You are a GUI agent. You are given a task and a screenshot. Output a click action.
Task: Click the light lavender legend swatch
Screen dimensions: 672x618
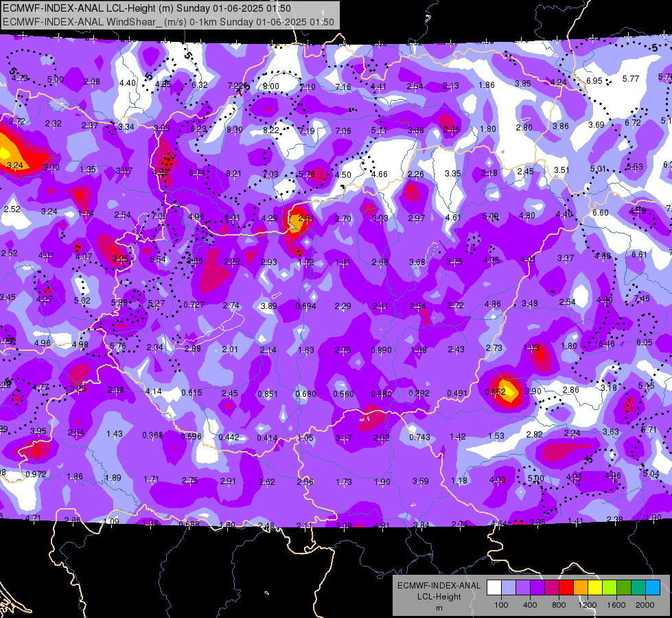click(x=509, y=588)
